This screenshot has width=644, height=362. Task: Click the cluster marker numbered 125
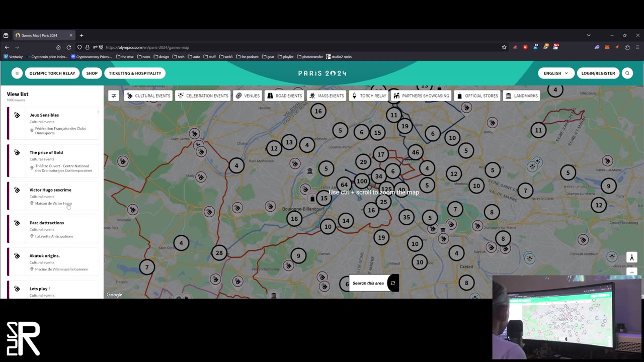(x=386, y=190)
